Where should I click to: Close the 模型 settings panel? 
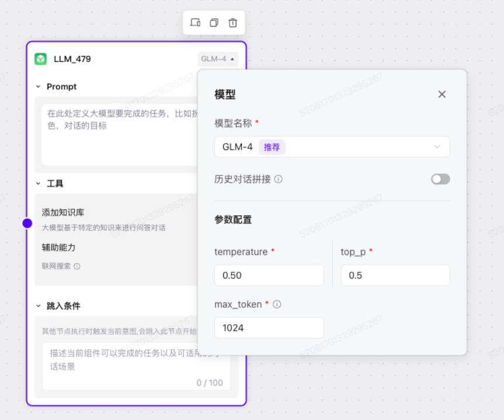[442, 94]
